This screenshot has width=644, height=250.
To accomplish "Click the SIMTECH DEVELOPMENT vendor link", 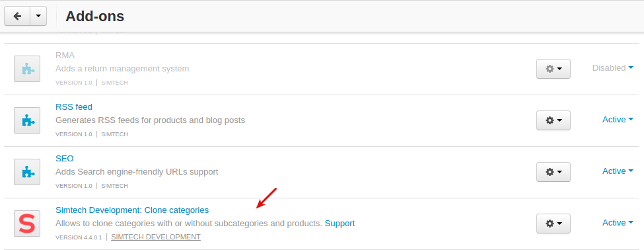I will (x=156, y=237).
